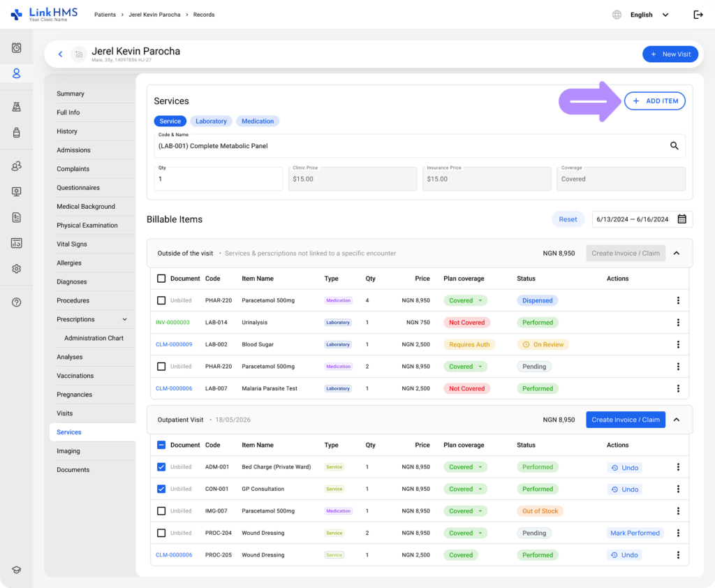
Task: Open the English language dropdown
Action: coord(649,15)
